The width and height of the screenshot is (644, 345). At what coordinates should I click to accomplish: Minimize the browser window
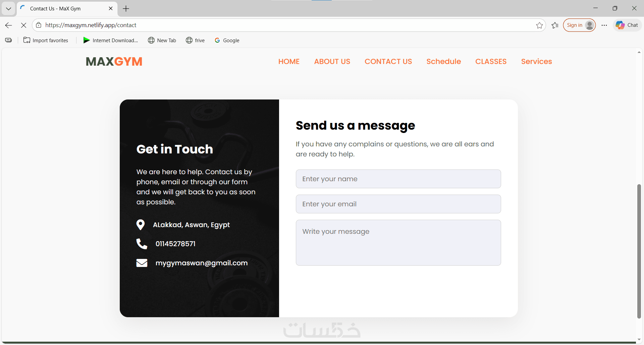tap(595, 8)
